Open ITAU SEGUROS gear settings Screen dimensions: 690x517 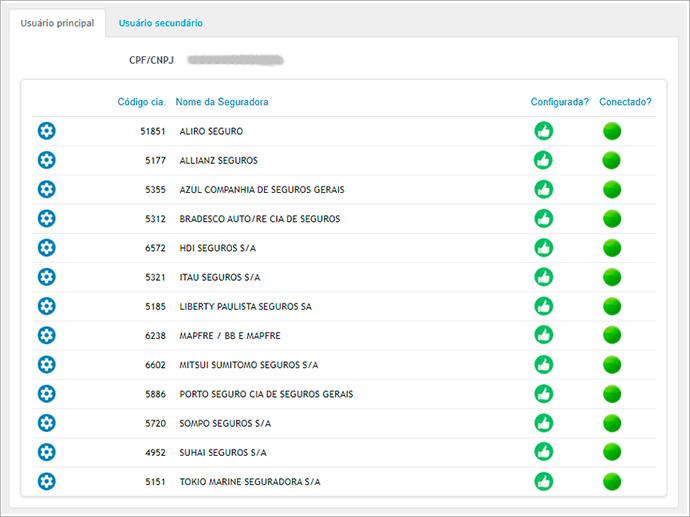pyautogui.click(x=47, y=277)
